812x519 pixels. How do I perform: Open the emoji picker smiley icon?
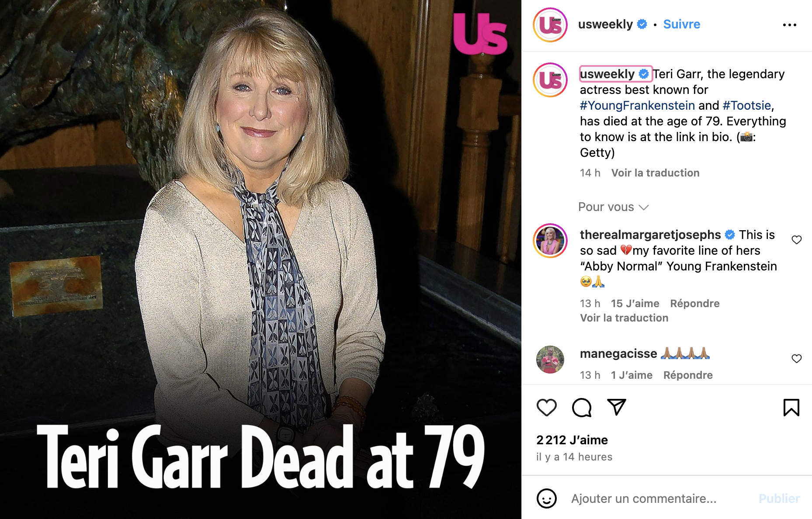[x=546, y=498]
